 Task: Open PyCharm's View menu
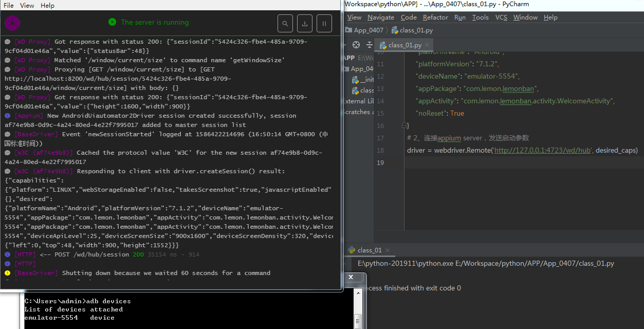click(x=354, y=17)
